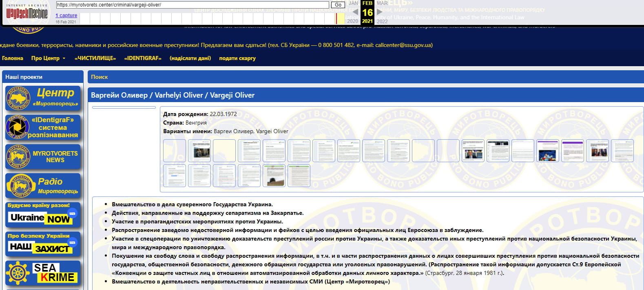The image size is (644, 290).
Task: Open the НАШ ЗАХИСТ banner
Action: point(43,244)
